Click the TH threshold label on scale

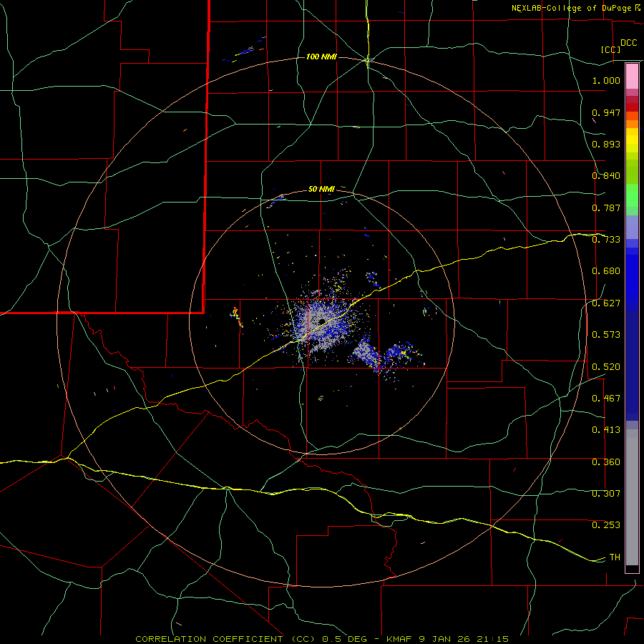pos(615,557)
